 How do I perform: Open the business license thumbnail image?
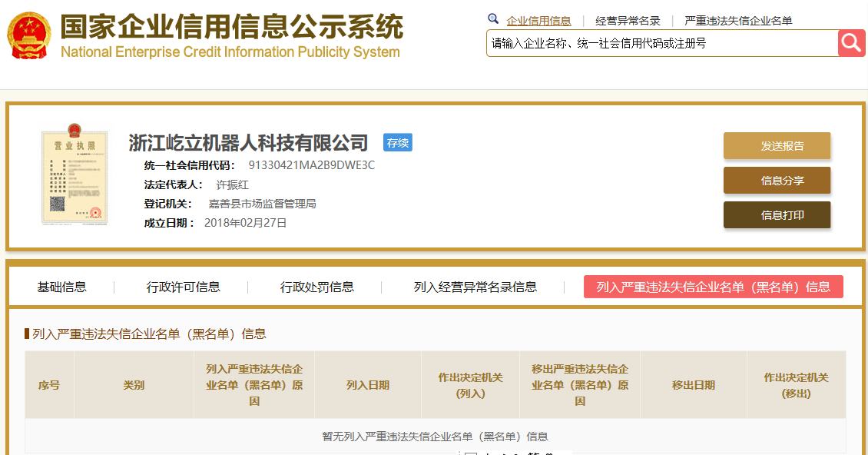(75, 174)
